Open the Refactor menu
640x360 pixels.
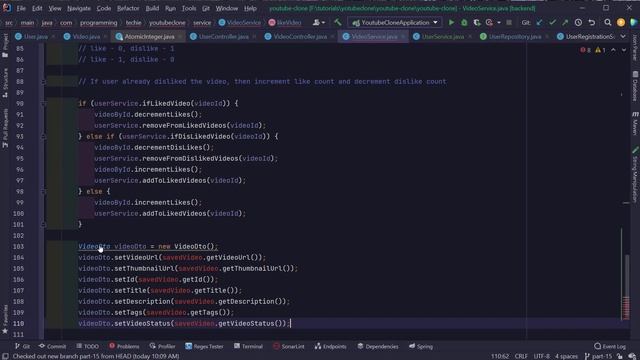pyautogui.click(x=128, y=8)
